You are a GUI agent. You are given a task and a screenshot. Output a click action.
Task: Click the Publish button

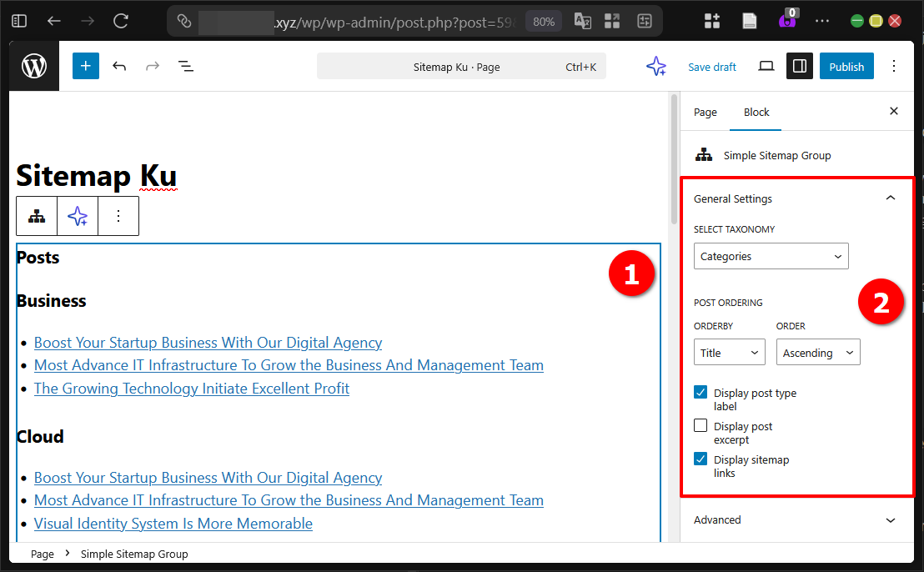(846, 66)
